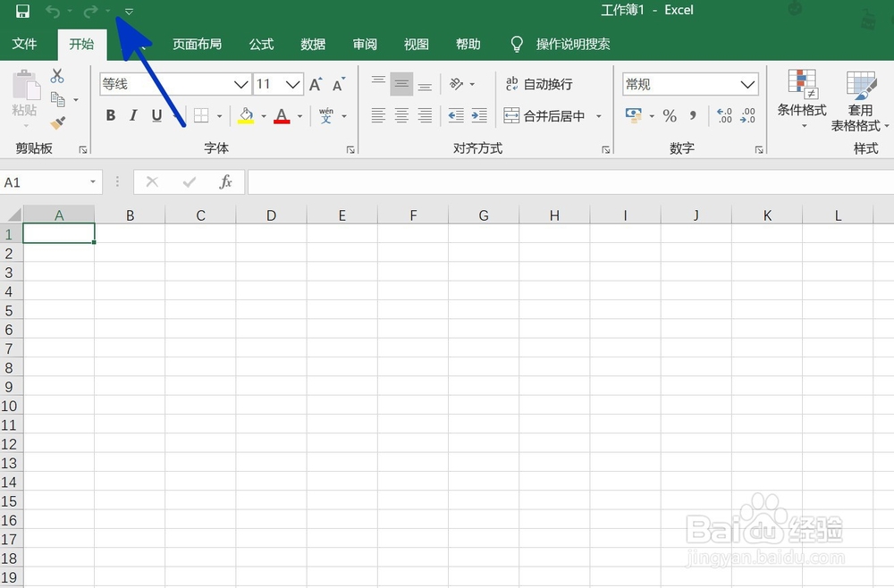Apply accounting number format icon
The image size is (894, 588).
click(634, 115)
